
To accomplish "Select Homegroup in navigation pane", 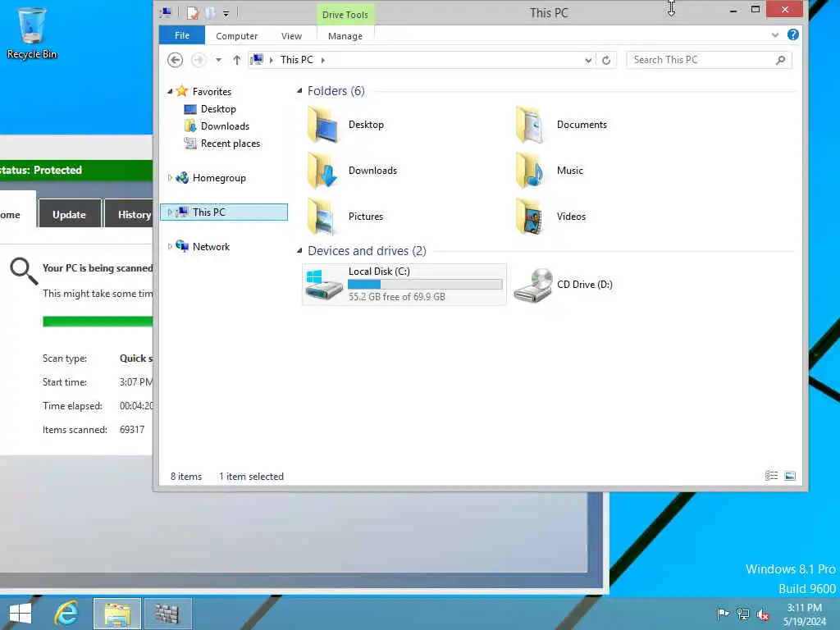I will [x=219, y=178].
